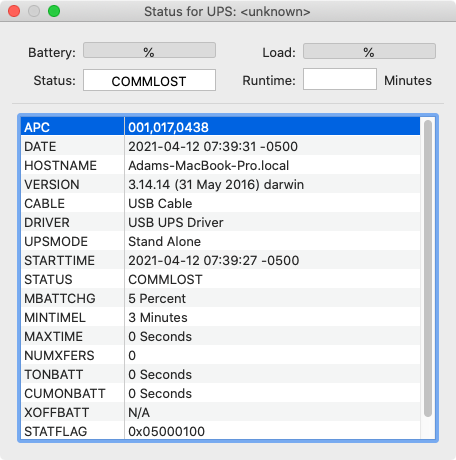Click the vertical scrollbar in status list
456x460 pixels.
point(428,268)
